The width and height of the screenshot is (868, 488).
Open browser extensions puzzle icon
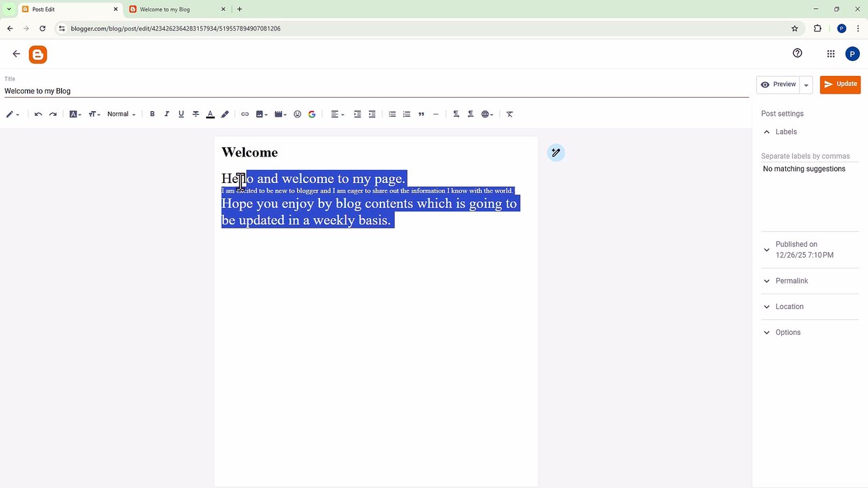tap(817, 28)
